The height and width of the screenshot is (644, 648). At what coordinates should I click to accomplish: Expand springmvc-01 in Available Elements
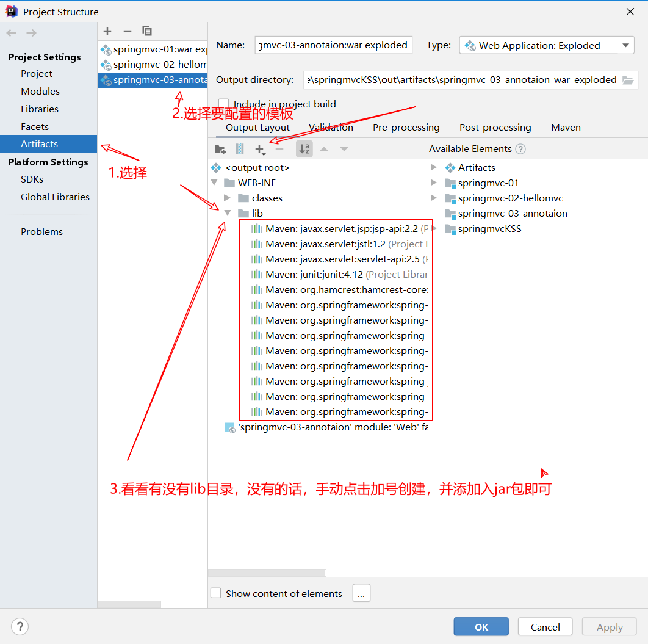click(433, 183)
